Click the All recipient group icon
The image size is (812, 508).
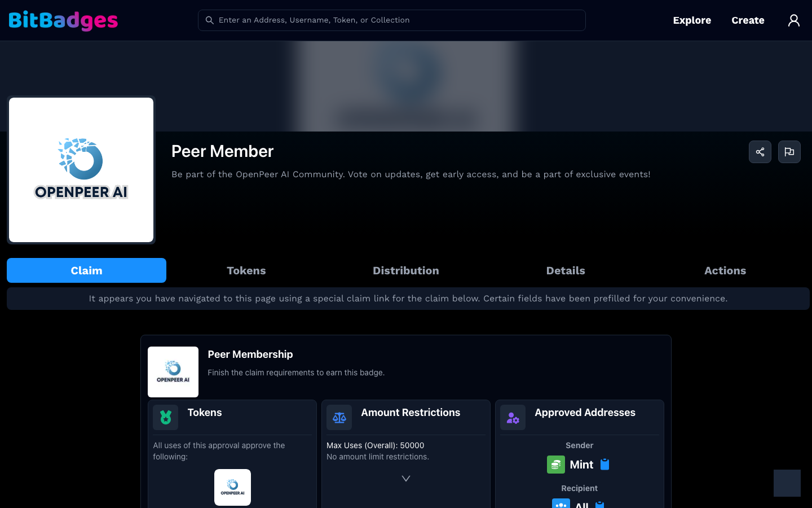click(561, 503)
